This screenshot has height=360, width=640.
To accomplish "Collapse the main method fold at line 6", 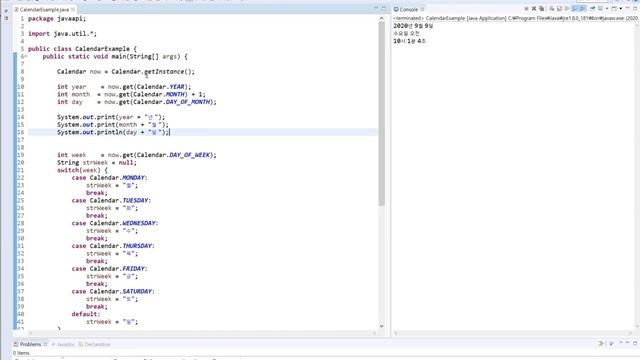I will point(26,56).
